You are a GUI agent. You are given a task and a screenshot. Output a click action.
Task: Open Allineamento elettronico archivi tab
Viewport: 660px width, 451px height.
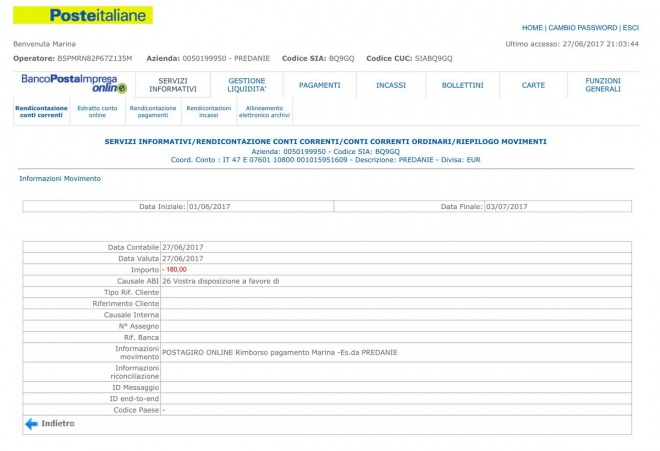(x=264, y=112)
